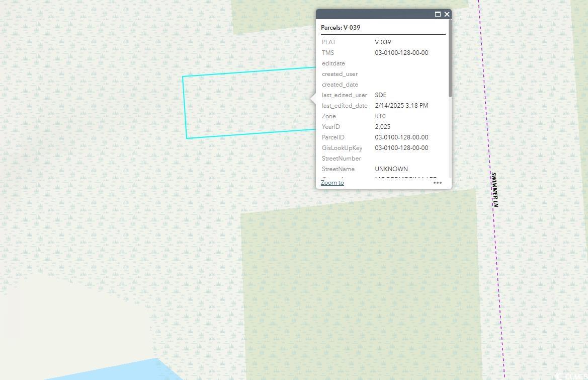588x380 pixels.
Task: Click the GisLookUpKey value in the popup
Action: coord(401,148)
